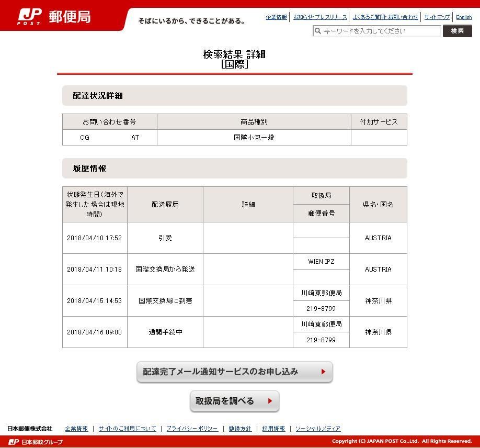Click the 日本郵便株式会社 footer text

click(x=30, y=429)
